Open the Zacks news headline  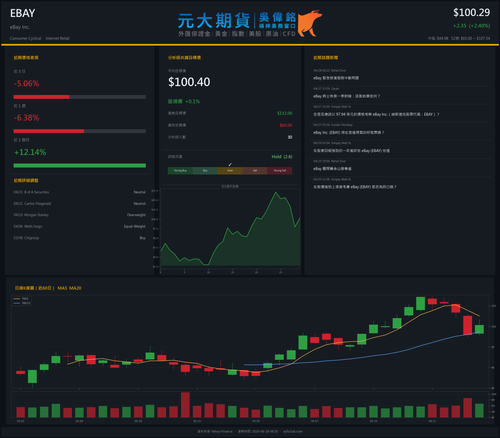(347, 96)
